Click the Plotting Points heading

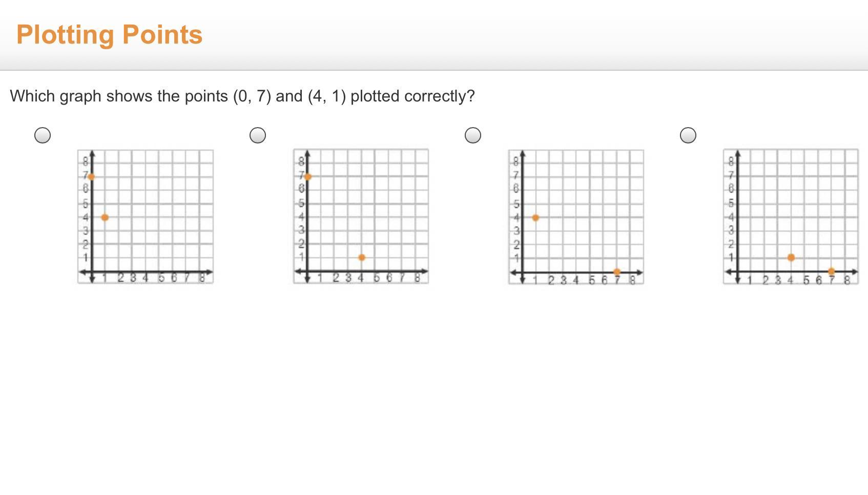pyautogui.click(x=110, y=35)
